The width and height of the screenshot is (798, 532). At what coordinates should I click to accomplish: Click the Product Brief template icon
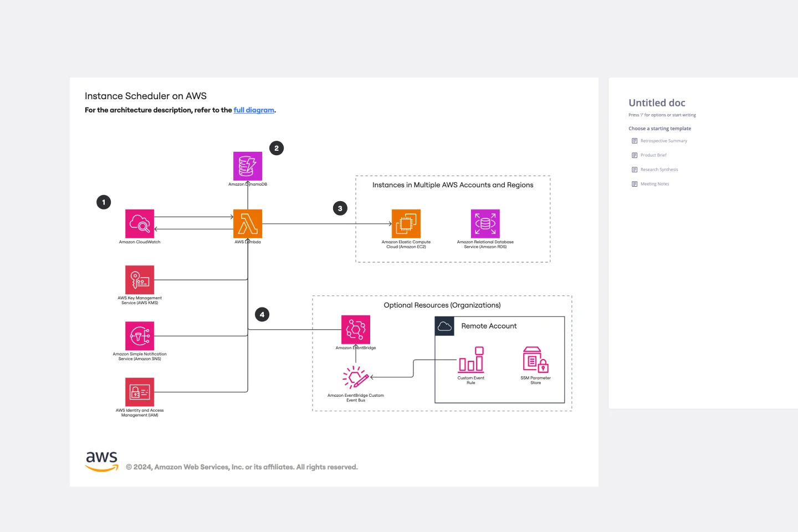pyautogui.click(x=635, y=155)
